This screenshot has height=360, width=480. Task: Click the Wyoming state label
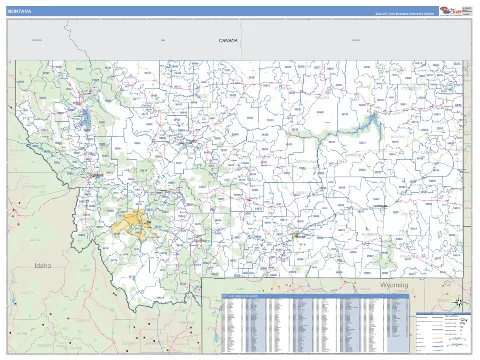tap(394, 285)
